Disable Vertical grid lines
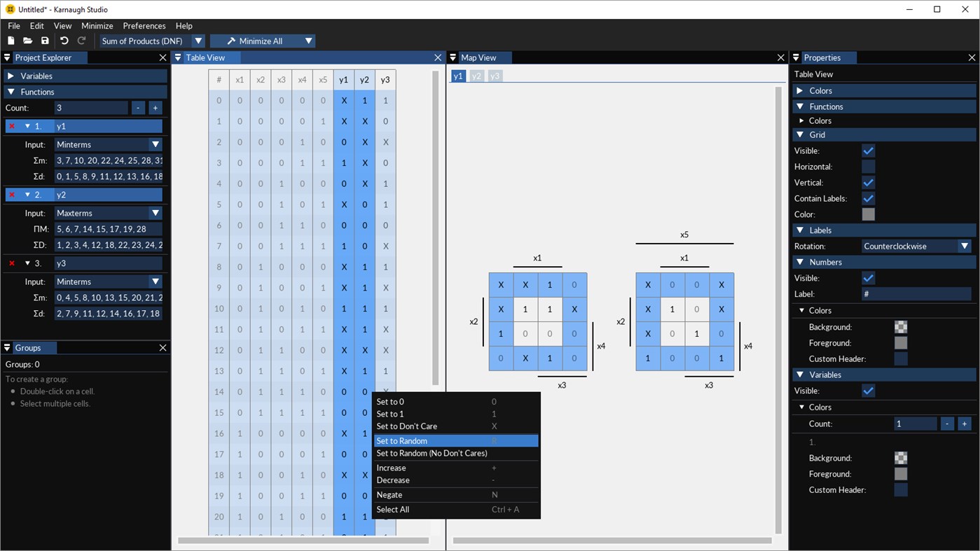 click(868, 182)
